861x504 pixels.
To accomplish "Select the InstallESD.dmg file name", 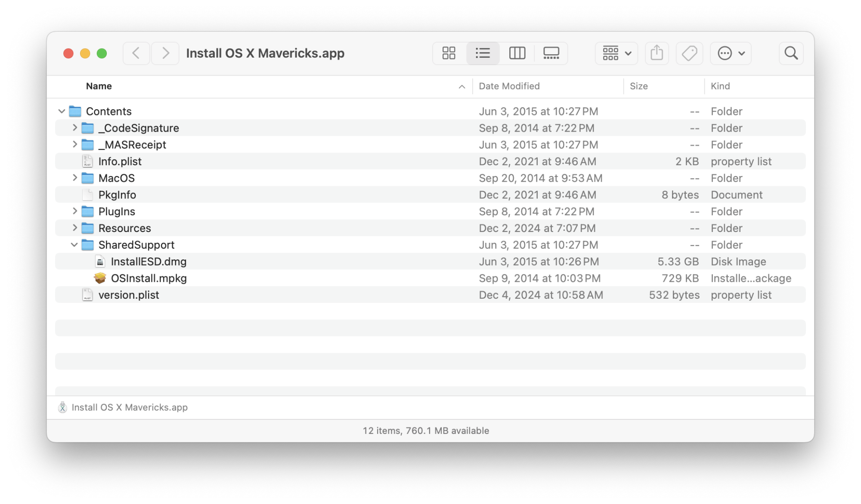I will coord(149,261).
